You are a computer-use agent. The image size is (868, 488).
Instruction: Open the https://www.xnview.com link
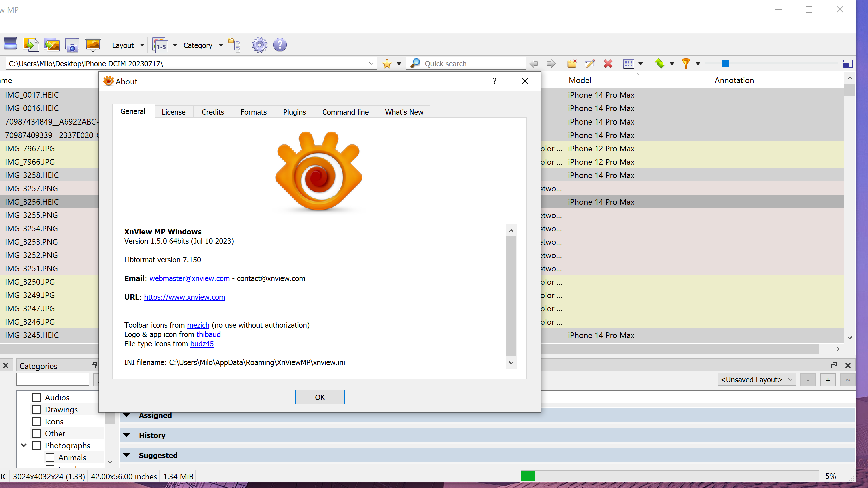(x=184, y=297)
